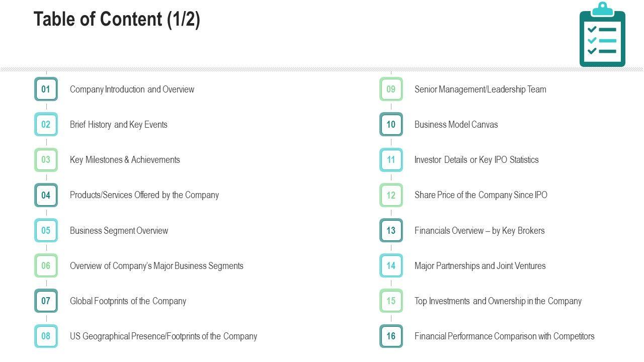The width and height of the screenshot is (644, 362).
Task: Open Global Footprints of the Company
Action: [x=128, y=301]
